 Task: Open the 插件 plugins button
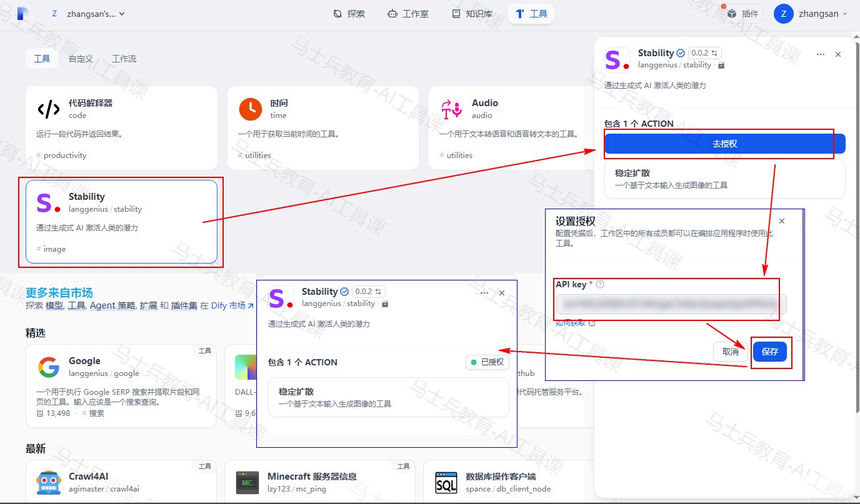pos(742,13)
